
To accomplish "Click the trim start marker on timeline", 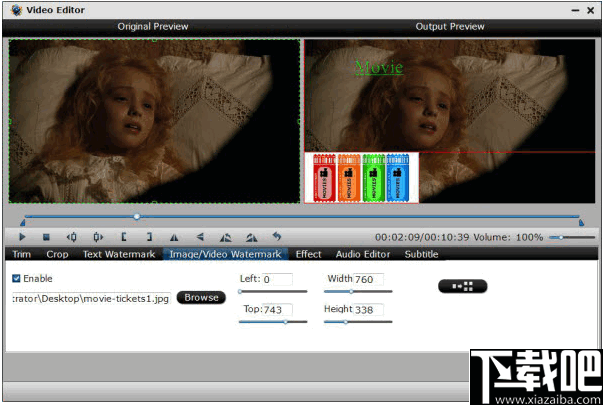I will point(23,223).
